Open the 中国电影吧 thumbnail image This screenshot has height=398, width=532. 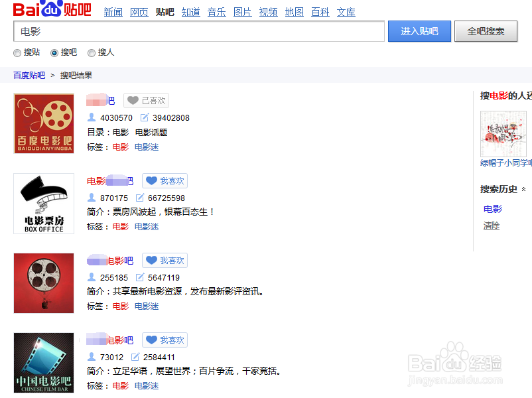point(44,363)
